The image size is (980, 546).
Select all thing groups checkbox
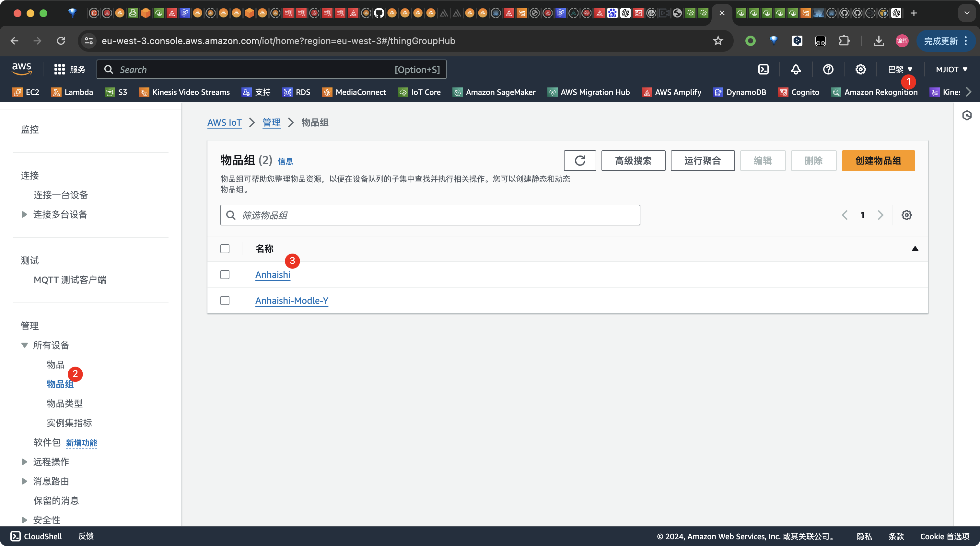click(225, 249)
